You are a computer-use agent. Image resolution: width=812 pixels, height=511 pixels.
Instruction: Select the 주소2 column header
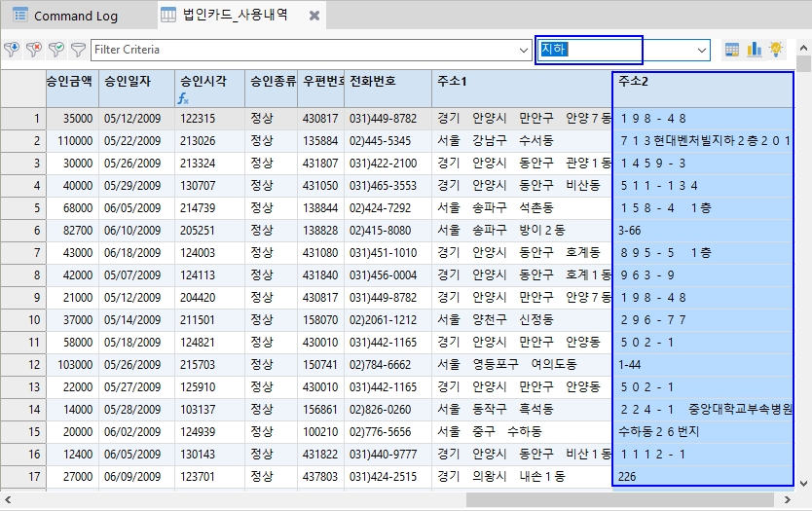tap(703, 89)
